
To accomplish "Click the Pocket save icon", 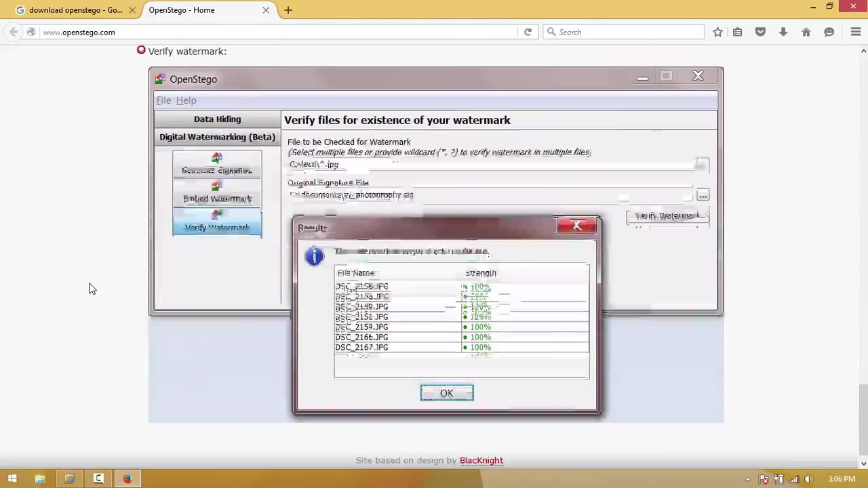I will coord(760,32).
